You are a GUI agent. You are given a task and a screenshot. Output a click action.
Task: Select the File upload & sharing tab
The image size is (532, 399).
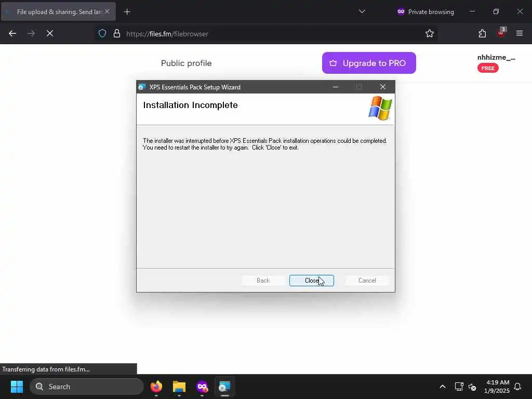[x=58, y=11]
